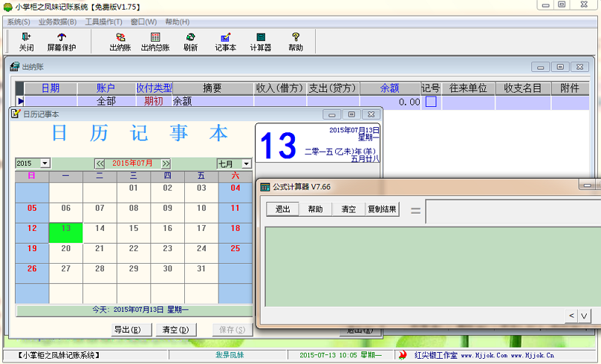
Task: Select calendar day 04 Saturday
Action: 235,192
